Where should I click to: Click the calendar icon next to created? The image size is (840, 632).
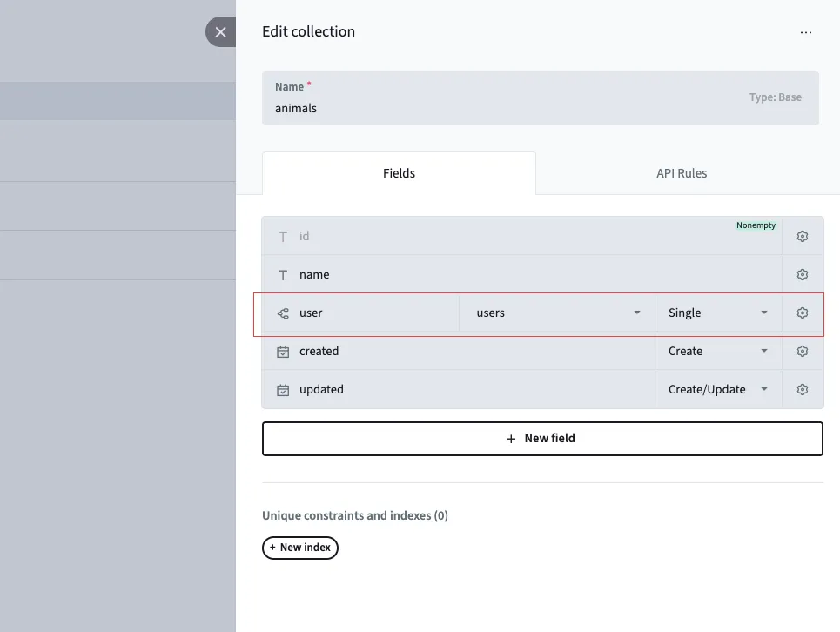[x=282, y=351]
